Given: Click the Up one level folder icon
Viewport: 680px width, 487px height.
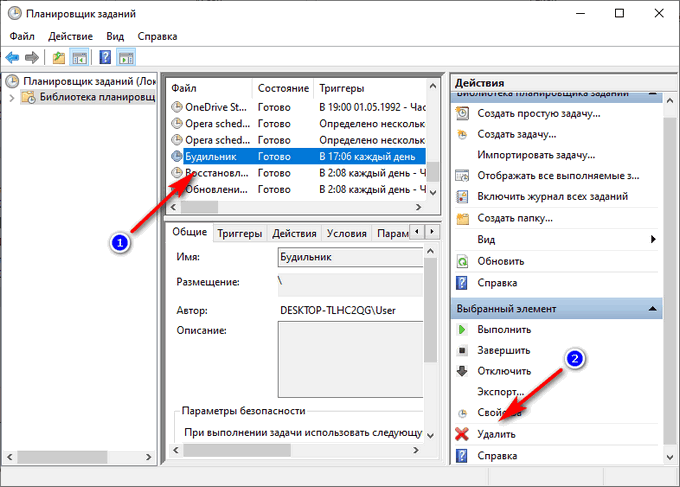Looking at the screenshot, I should click(x=60, y=58).
